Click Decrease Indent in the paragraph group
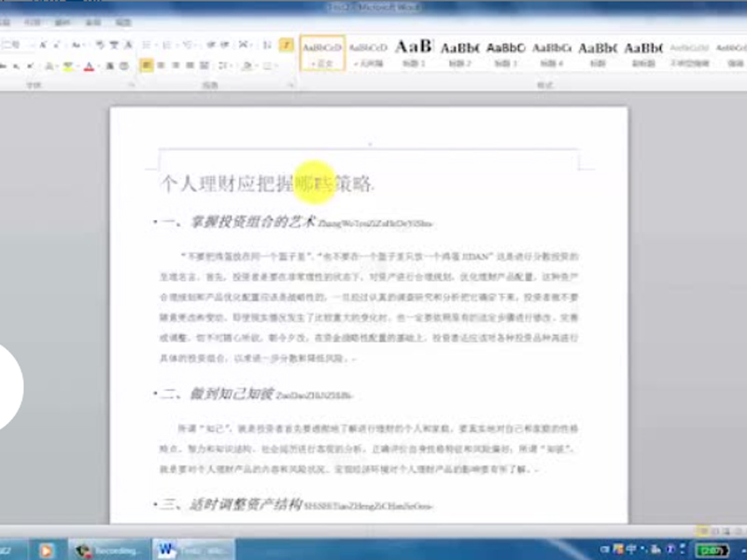This screenshot has height=560, width=747. (x=211, y=45)
